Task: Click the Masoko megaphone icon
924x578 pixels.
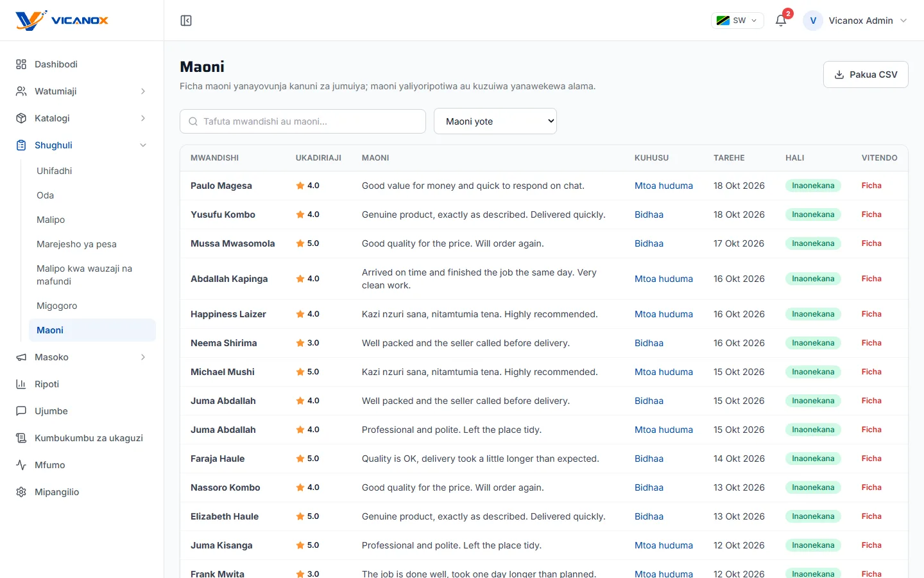Action: (x=21, y=357)
